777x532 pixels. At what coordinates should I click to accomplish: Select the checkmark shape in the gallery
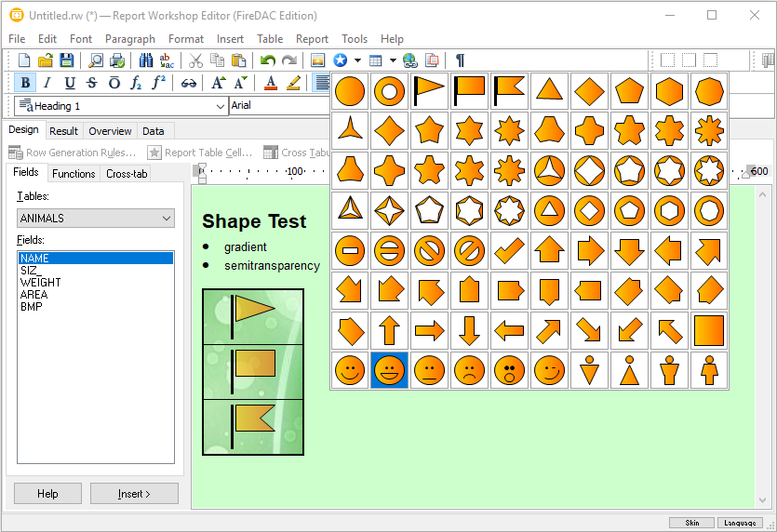pyautogui.click(x=509, y=250)
